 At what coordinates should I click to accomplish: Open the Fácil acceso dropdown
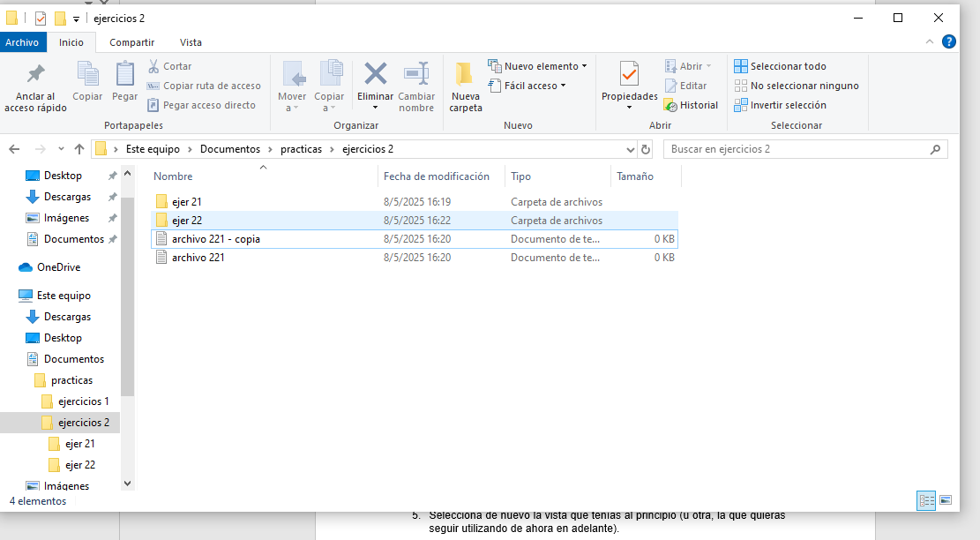point(527,86)
